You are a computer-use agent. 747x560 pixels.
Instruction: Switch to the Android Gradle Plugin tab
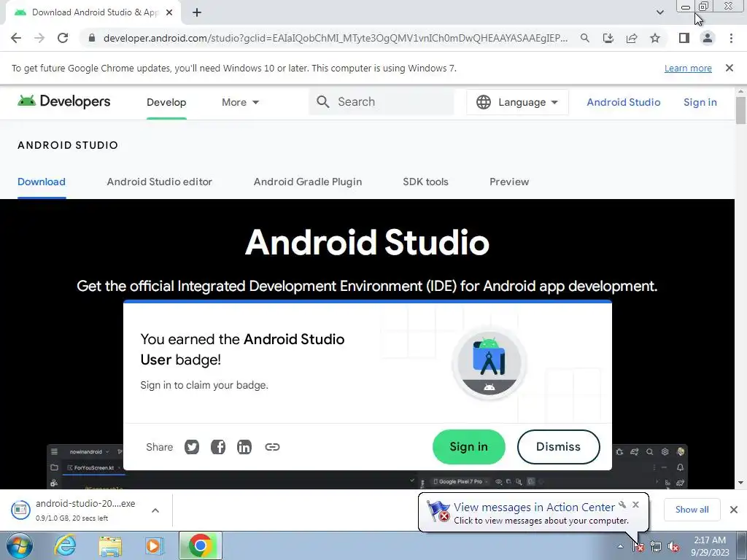308,182
